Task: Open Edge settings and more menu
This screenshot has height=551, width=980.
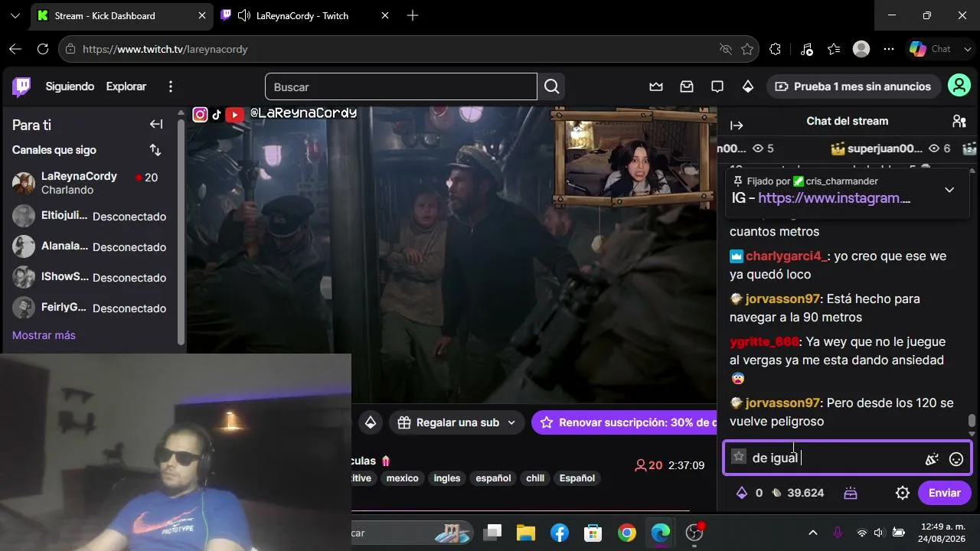Action: click(x=889, y=49)
